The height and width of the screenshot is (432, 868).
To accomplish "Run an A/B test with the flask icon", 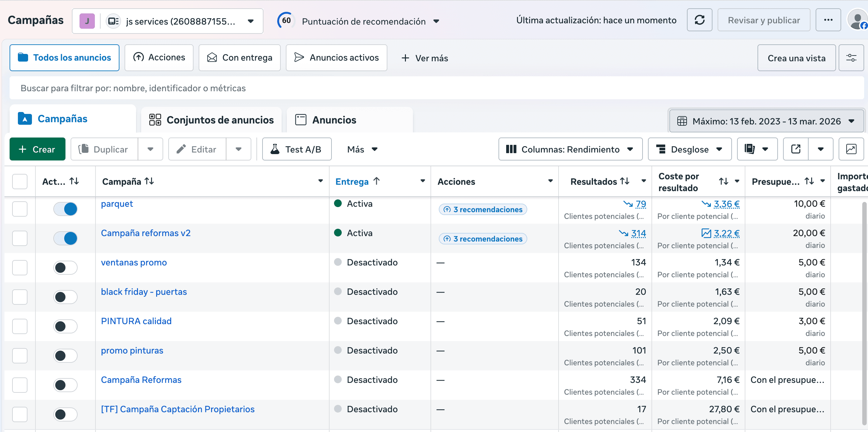I will tap(297, 149).
